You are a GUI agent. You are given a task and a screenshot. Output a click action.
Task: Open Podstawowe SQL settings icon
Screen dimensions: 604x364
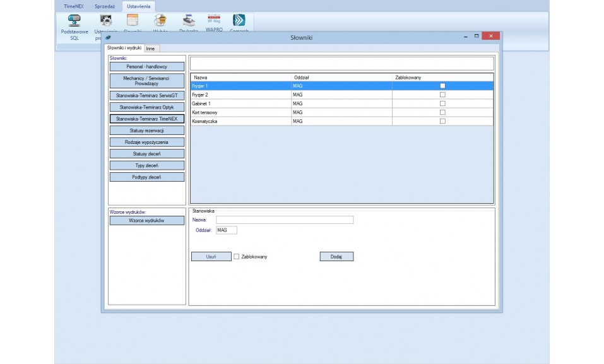tap(74, 21)
